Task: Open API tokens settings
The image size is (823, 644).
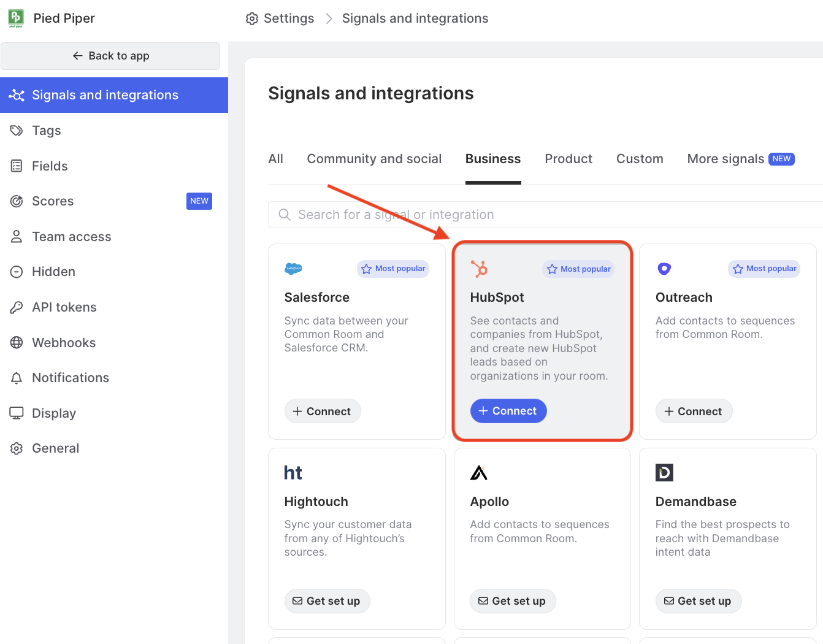Action: point(114,307)
